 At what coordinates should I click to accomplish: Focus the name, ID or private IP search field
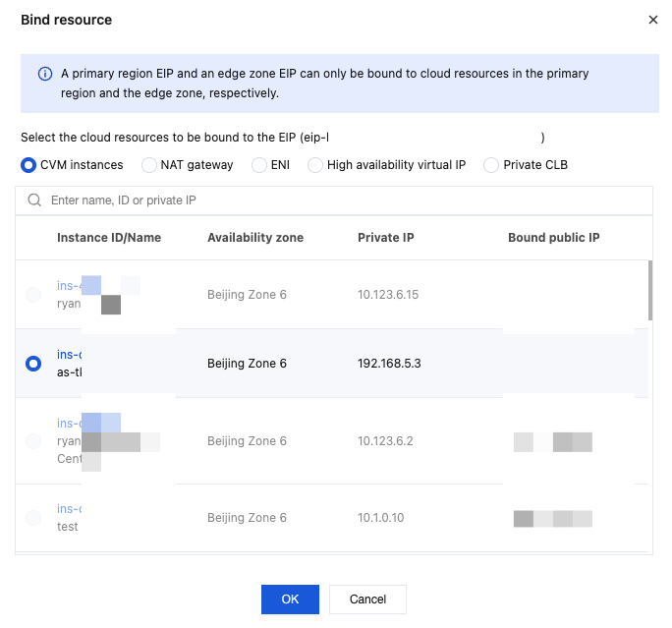click(334, 200)
